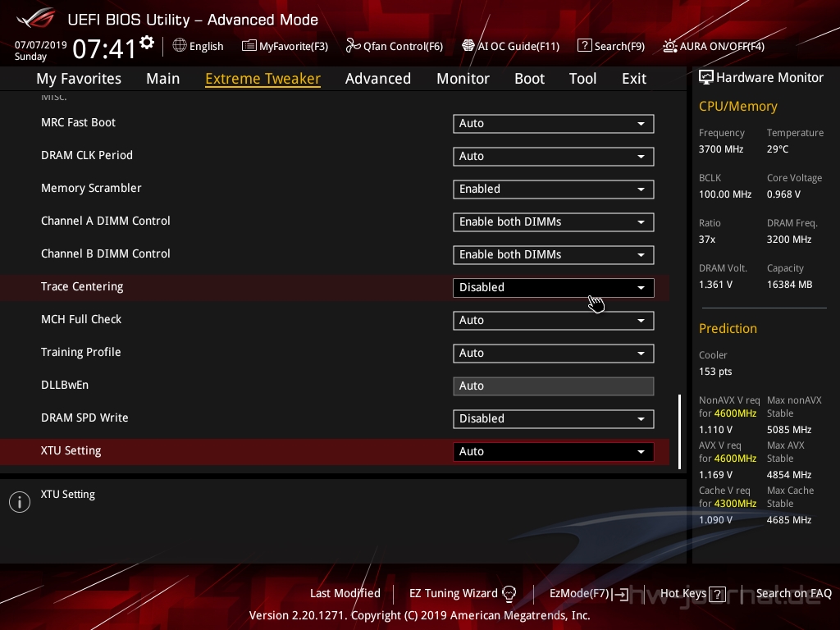Open DRAM SPD Write dropdown

point(554,419)
